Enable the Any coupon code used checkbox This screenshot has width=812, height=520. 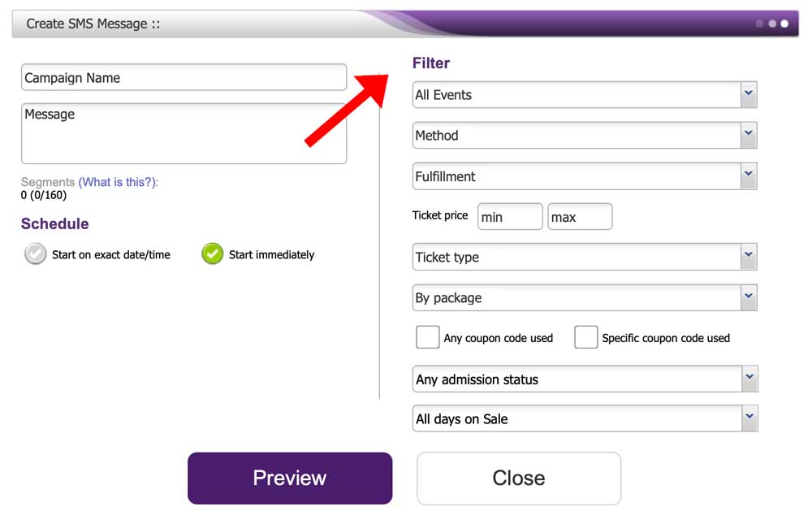(428, 336)
